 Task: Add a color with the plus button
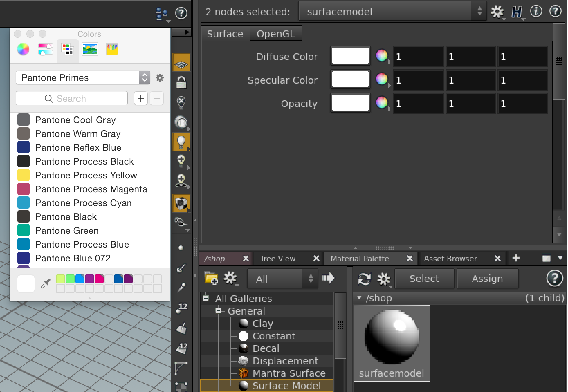click(x=141, y=99)
